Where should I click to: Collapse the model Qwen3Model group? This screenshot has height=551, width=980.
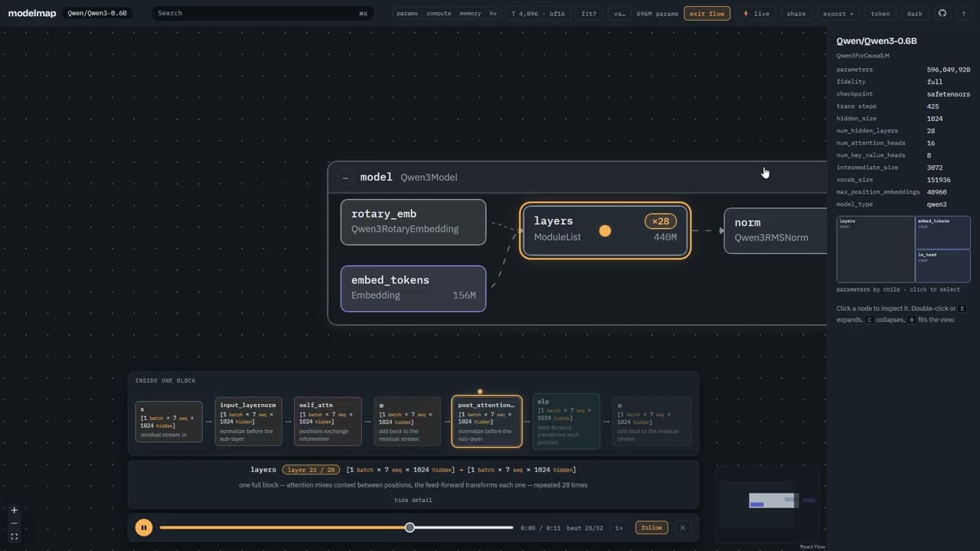[345, 178]
